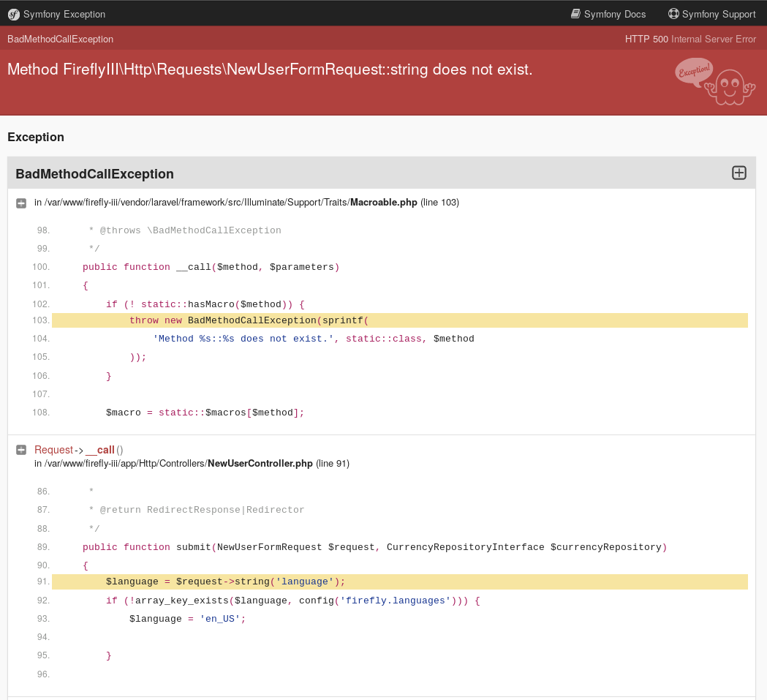Click the BadMethodCallException block heading
The image size is (767, 700).
(x=94, y=174)
